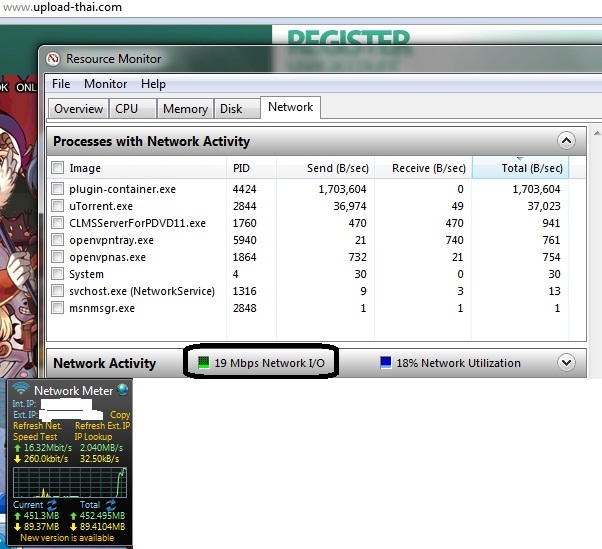Screen dimensions: 602x549
Task: Collapse Processes with Network Activity section
Action: tap(566, 141)
